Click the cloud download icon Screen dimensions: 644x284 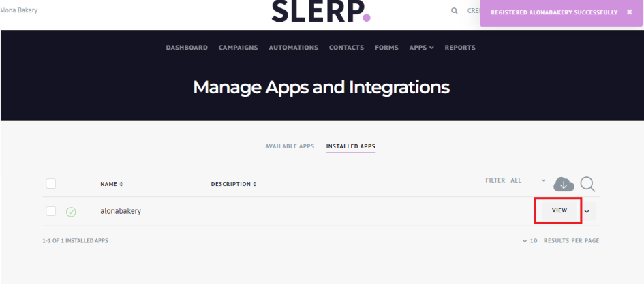click(x=564, y=185)
